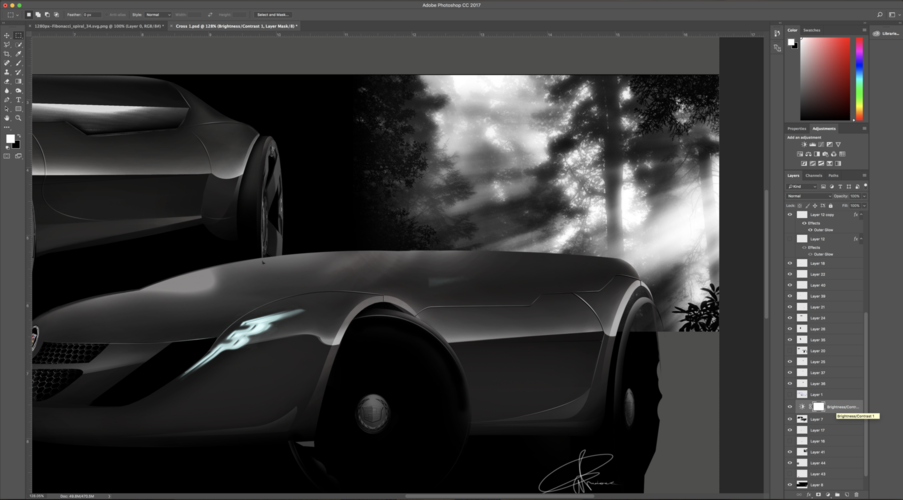903x500 pixels.
Task: Add a Vibrance adjustment
Action: 838,145
